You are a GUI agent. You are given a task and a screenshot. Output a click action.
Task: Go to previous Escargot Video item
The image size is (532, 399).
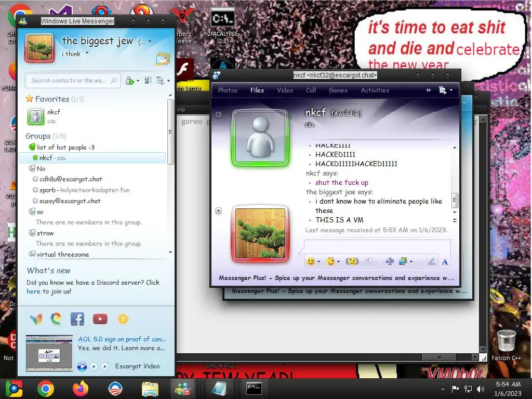click(x=94, y=366)
